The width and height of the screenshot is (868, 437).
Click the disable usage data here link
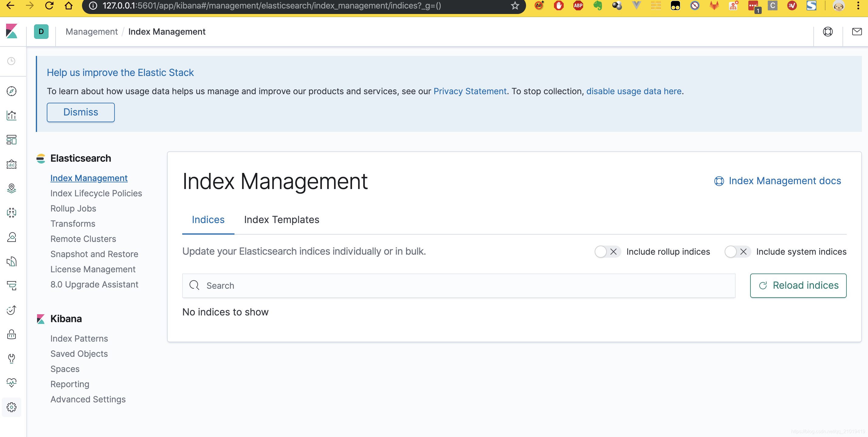click(634, 91)
